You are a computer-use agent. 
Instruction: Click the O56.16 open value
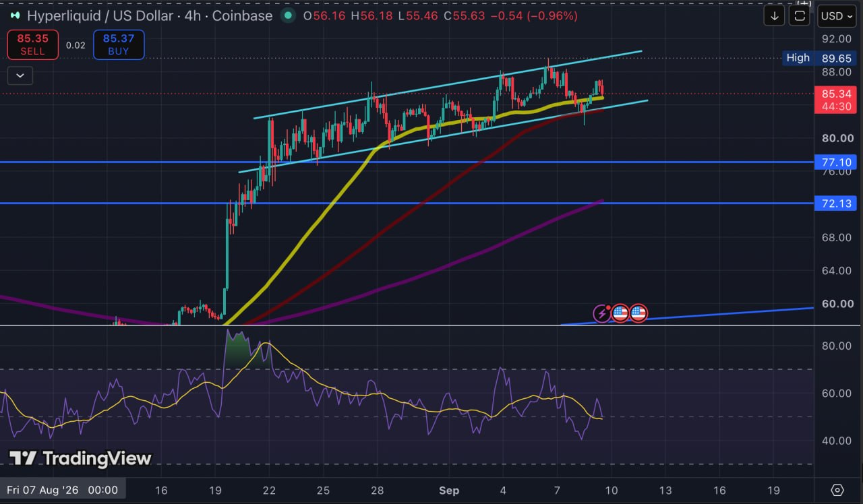[x=326, y=15]
